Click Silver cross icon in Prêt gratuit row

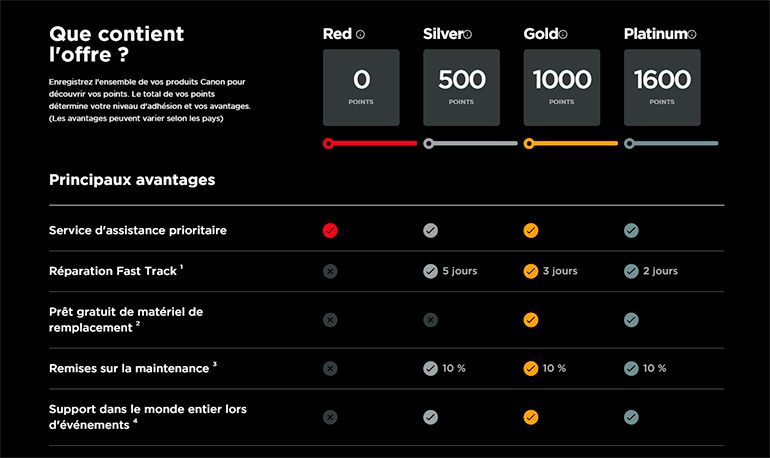click(430, 320)
